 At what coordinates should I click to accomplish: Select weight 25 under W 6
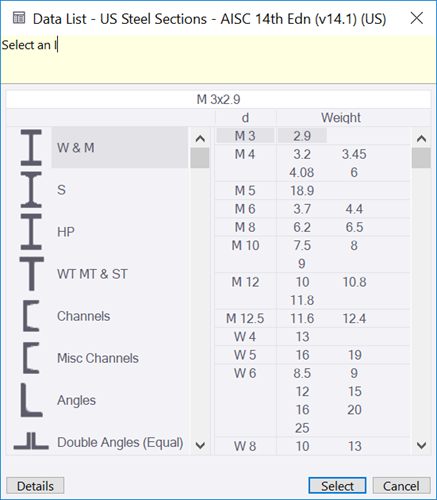tap(302, 428)
